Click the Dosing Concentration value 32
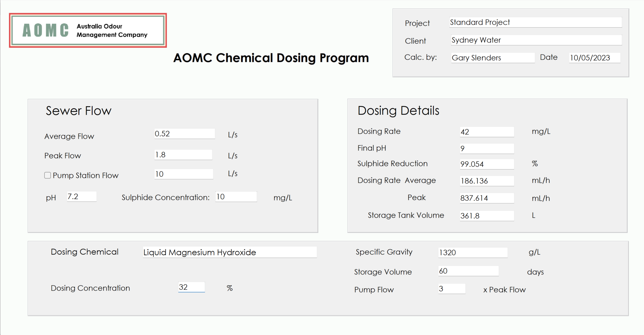The width and height of the screenshot is (644, 335). click(191, 287)
